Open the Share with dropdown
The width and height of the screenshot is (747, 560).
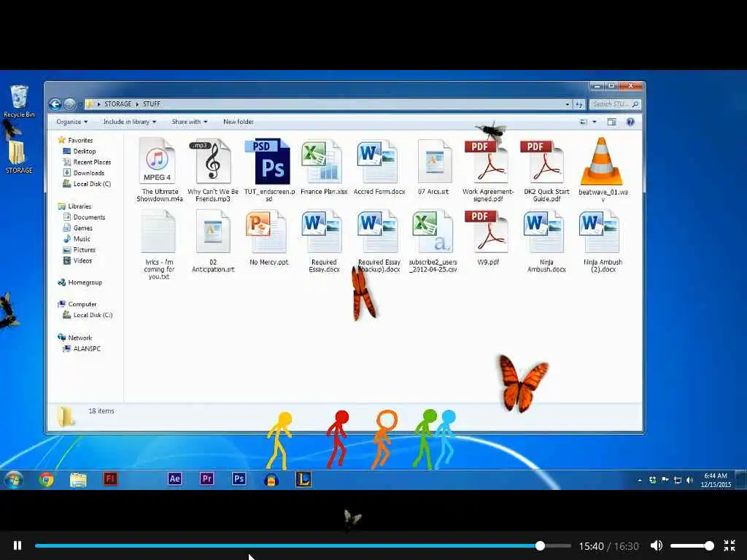tap(190, 122)
